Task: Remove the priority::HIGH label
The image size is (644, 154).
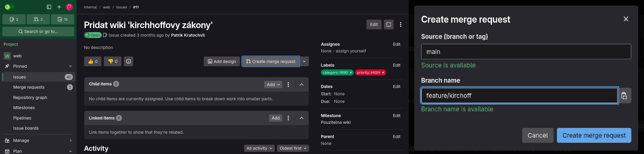Action: tap(383, 72)
